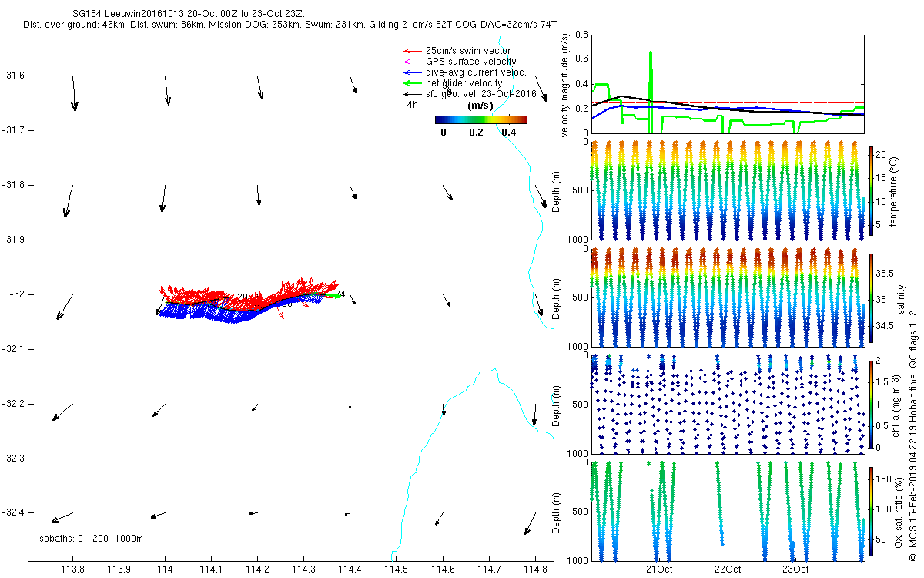Click the red dashed line in the velocity magnitude plot
Screen dimensions: 924x578
click(x=728, y=102)
